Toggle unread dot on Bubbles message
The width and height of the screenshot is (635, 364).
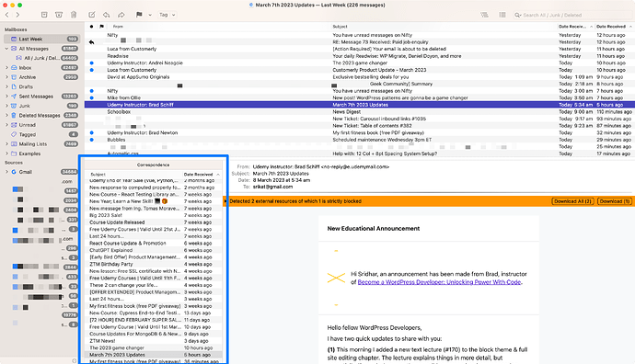point(91,140)
